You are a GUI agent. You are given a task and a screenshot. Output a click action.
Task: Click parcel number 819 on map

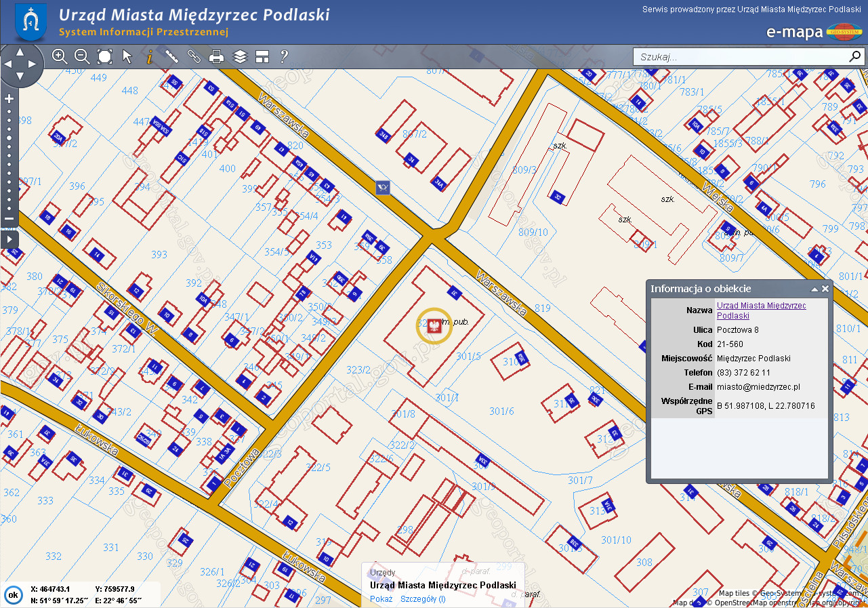click(x=542, y=308)
